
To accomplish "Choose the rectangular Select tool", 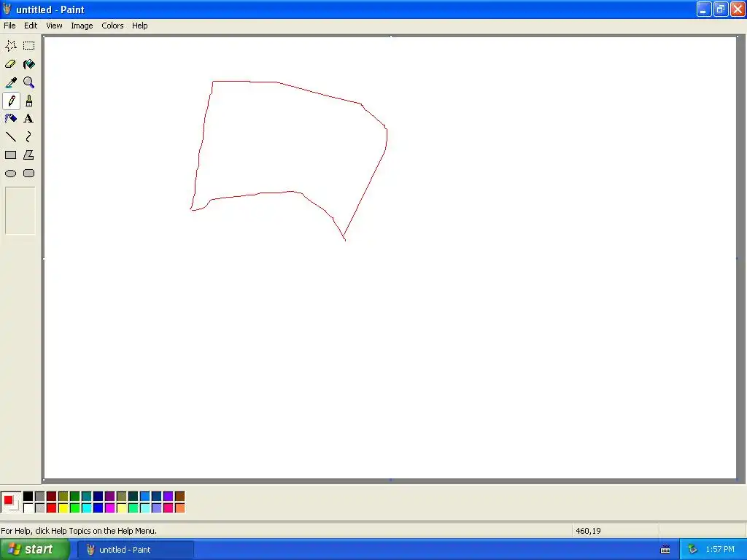I will click(28, 46).
